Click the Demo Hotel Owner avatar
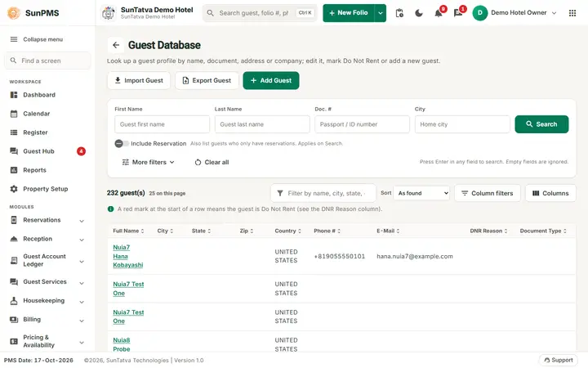Image resolution: width=588 pixels, height=368 pixels. pyautogui.click(x=479, y=13)
